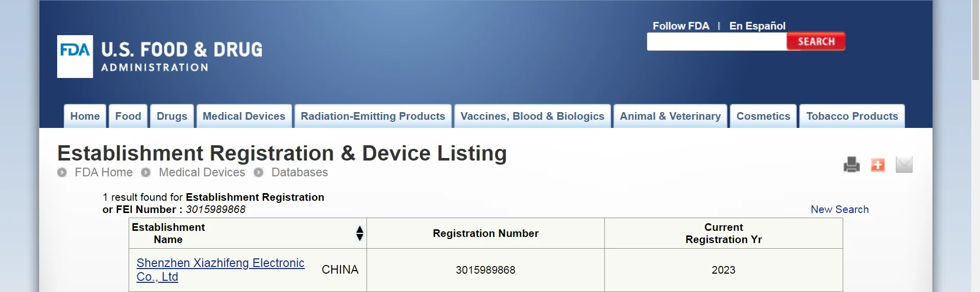Start a New Search

(x=840, y=209)
